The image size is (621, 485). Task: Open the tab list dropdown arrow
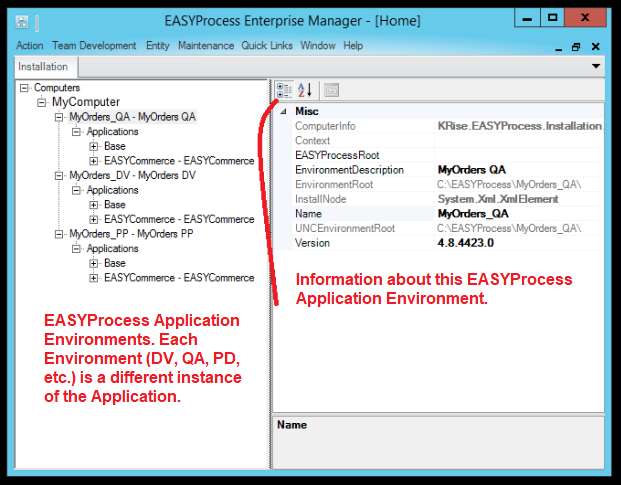click(x=596, y=66)
